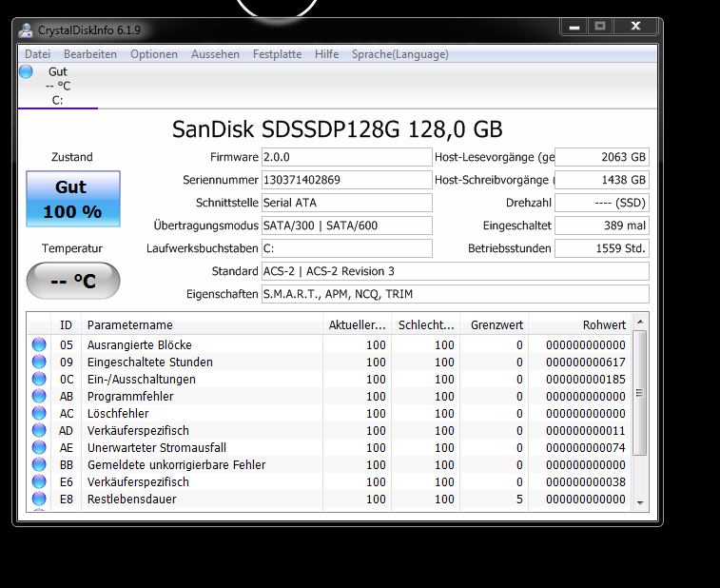Open the Optionen menu
720x588 pixels.
154,54
